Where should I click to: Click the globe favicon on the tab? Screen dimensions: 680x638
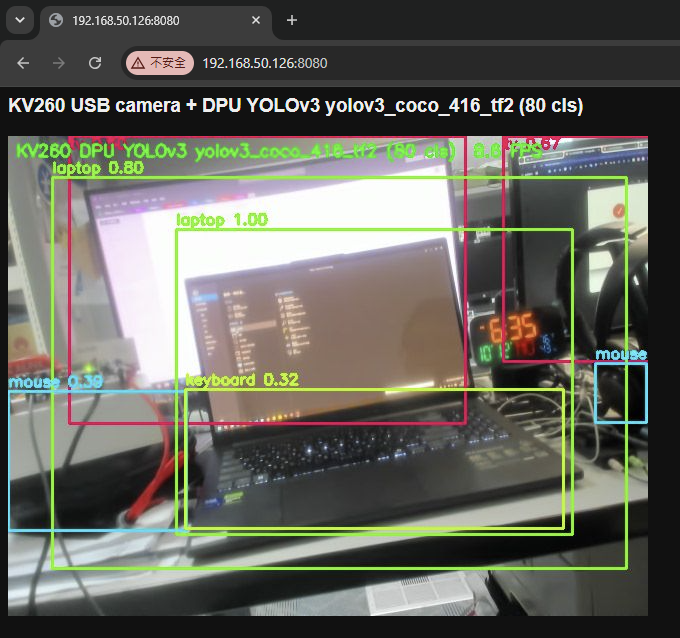click(56, 20)
